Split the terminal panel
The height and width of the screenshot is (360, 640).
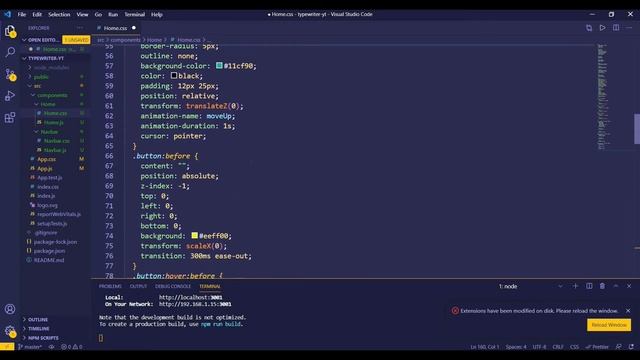589,286
